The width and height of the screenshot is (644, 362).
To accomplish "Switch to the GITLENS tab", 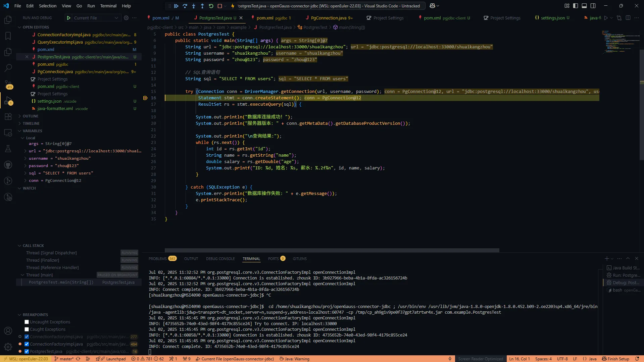I will 300,258.
